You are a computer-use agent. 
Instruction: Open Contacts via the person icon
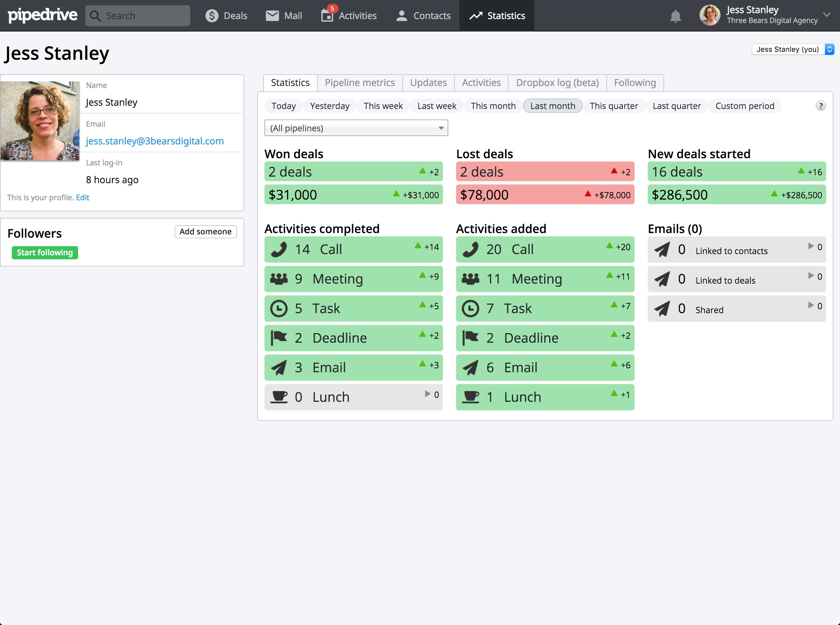[x=401, y=15]
